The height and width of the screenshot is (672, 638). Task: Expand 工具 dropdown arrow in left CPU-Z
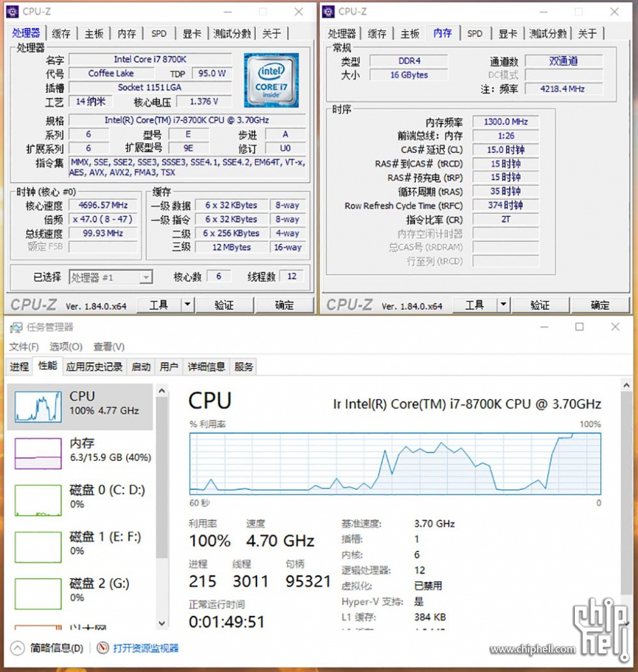point(187,305)
